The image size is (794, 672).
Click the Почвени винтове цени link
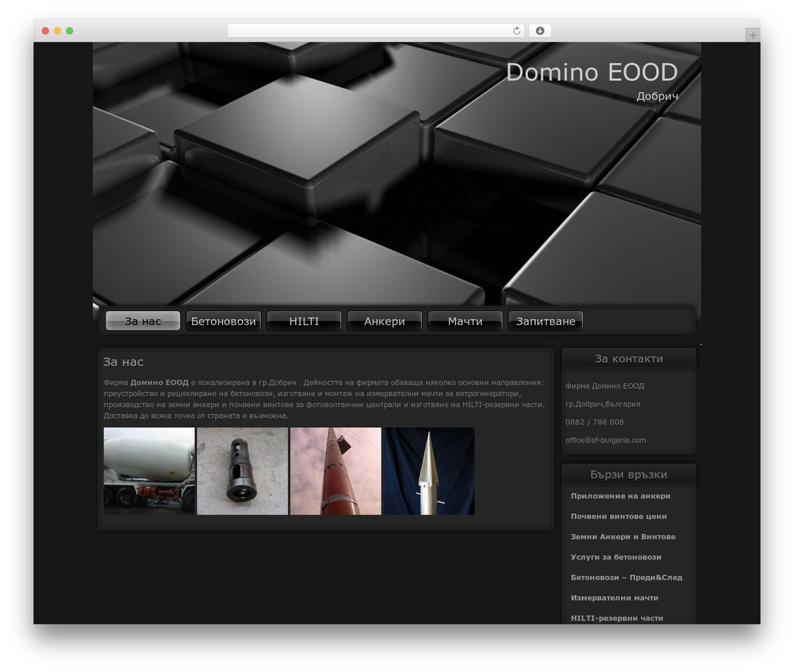pos(618,516)
